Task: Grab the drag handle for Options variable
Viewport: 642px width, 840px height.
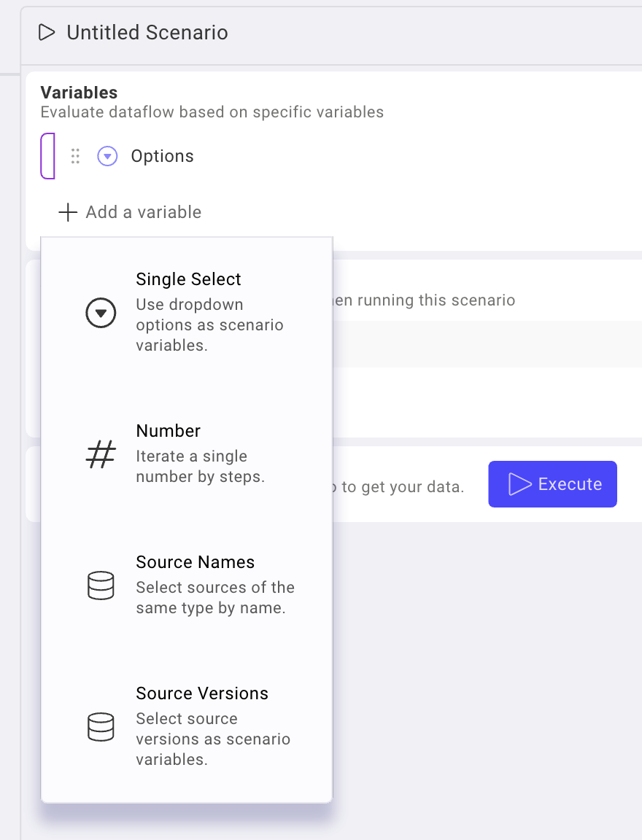Action: click(x=76, y=156)
